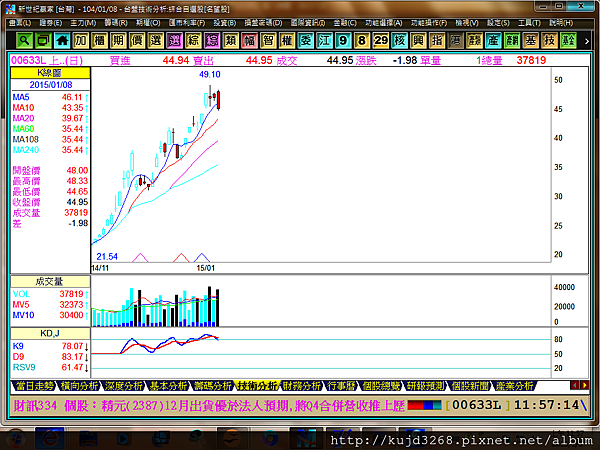The image size is (600, 450).
Task: Click the yellow 綜 toolbar icon
Action: click(193, 41)
